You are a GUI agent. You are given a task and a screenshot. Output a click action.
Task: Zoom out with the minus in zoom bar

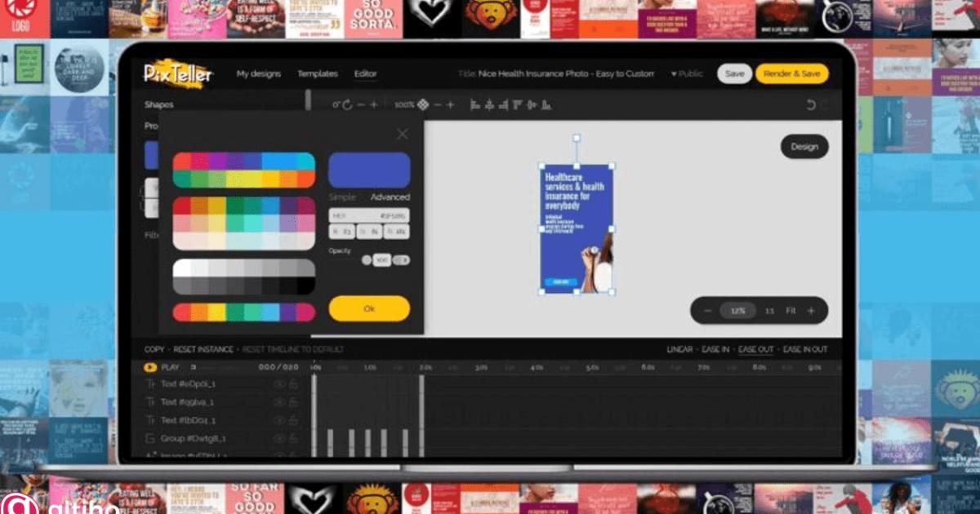click(707, 311)
